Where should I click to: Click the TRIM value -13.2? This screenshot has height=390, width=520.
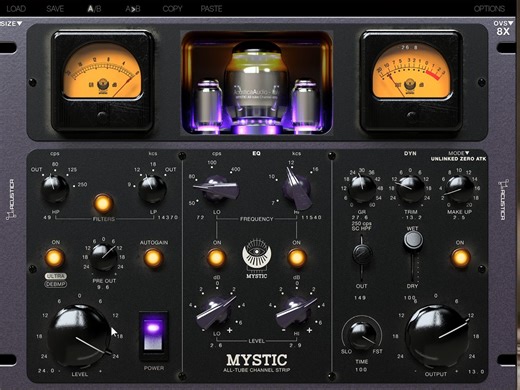(412, 217)
